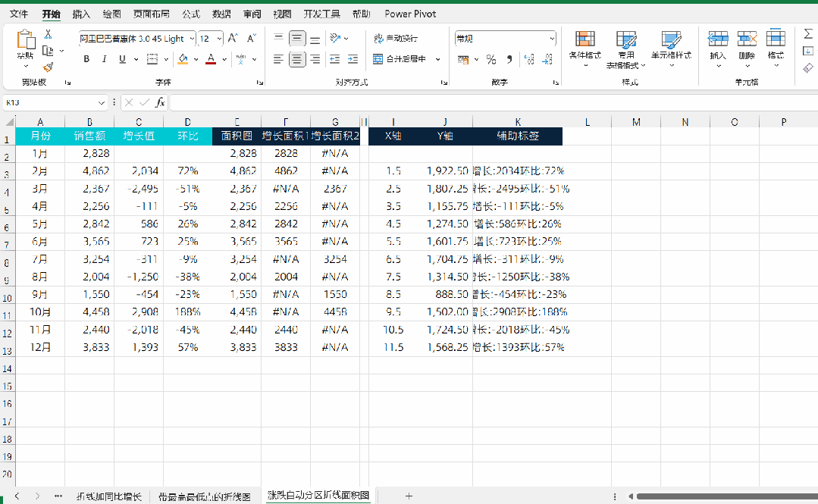Open the 公式 ribbon tab

(191, 14)
